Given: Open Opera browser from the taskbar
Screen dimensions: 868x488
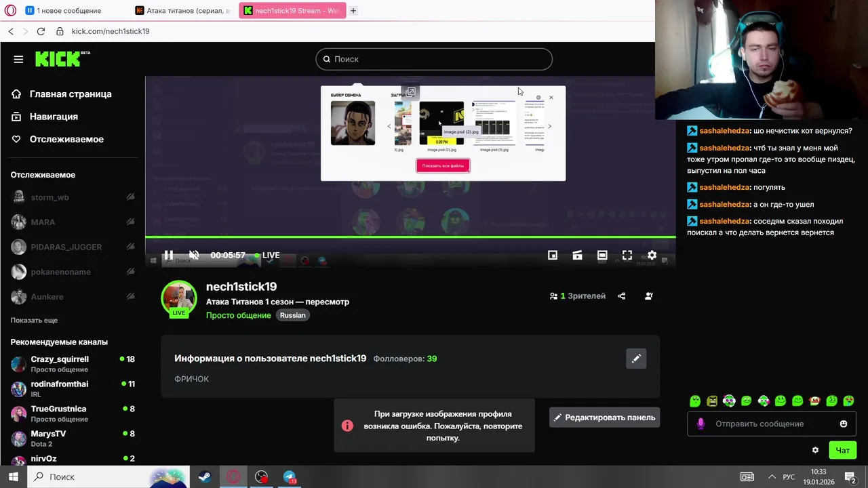Looking at the screenshot, I should pos(233,476).
